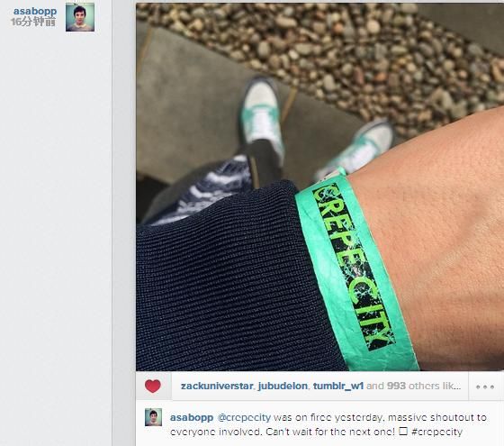Viewport: 504px width, 446px height.
Task: Click the 16分钟前 post timestamp
Action: [33, 22]
